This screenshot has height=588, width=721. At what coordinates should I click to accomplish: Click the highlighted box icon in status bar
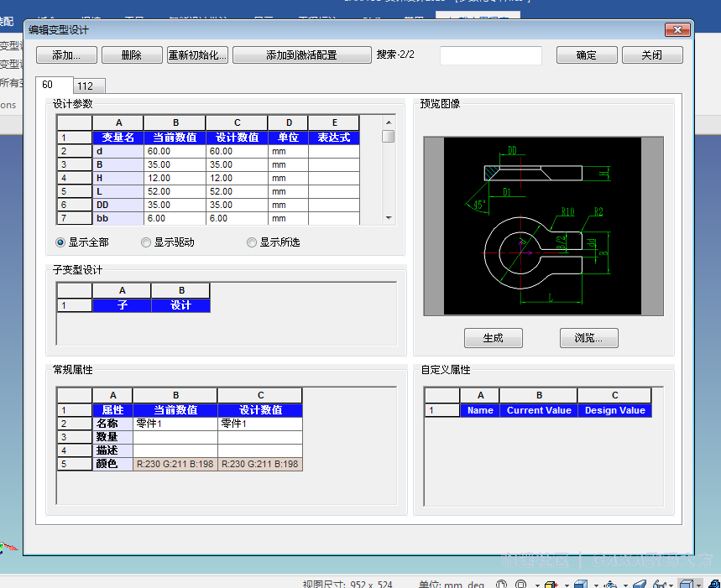[x=687, y=585]
